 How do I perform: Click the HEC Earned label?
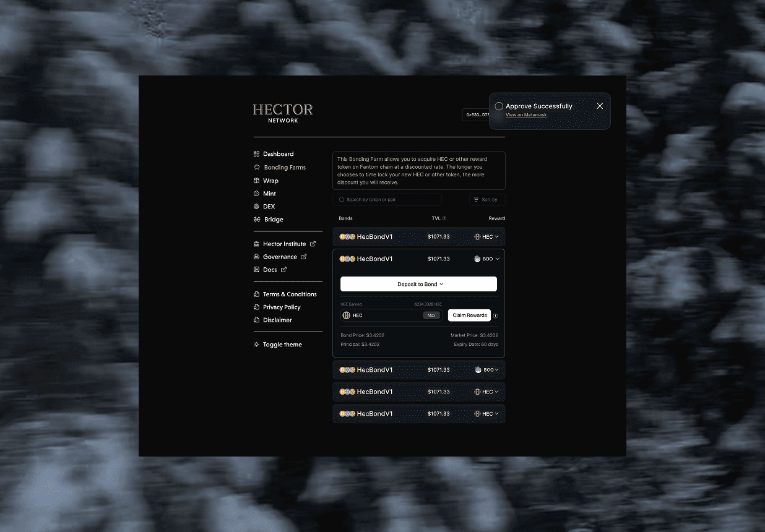[x=351, y=304]
